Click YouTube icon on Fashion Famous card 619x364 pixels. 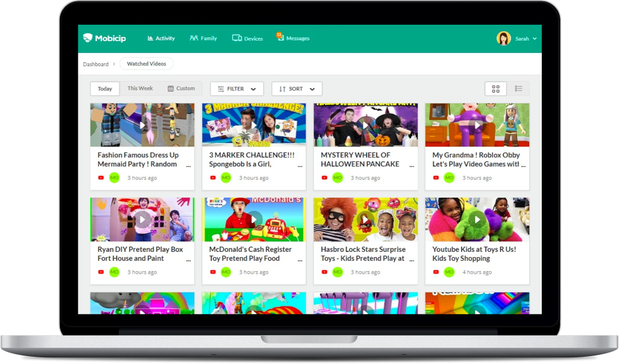pos(101,178)
